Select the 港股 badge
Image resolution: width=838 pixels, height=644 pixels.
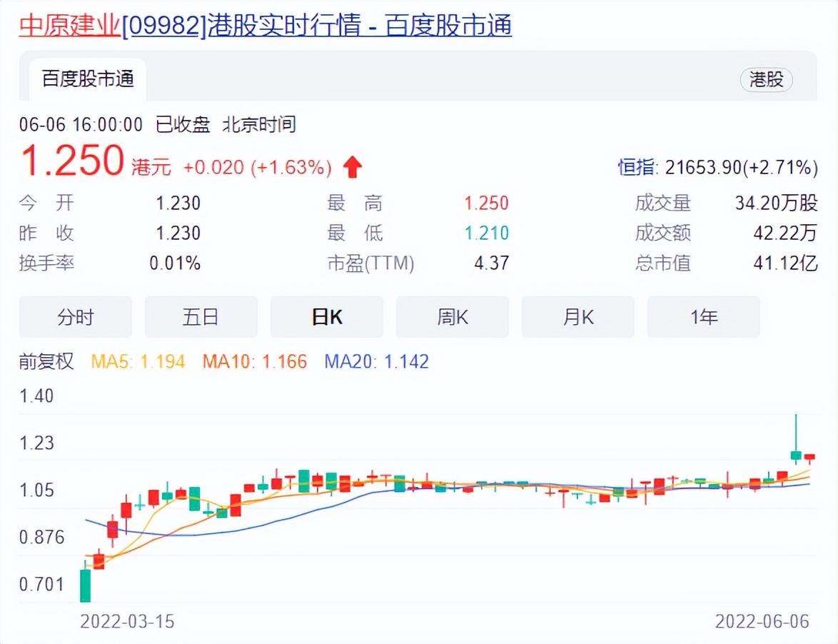766,80
